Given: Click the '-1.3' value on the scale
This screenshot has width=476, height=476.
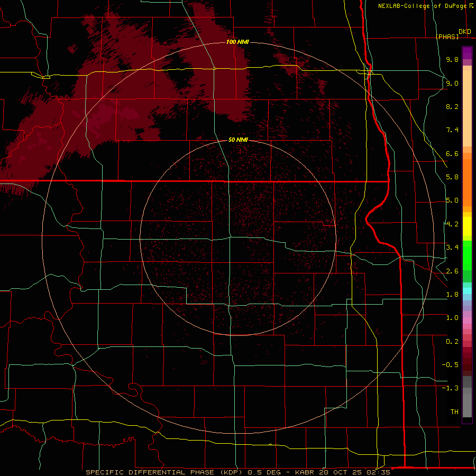Looking at the screenshot, I should (x=450, y=388).
